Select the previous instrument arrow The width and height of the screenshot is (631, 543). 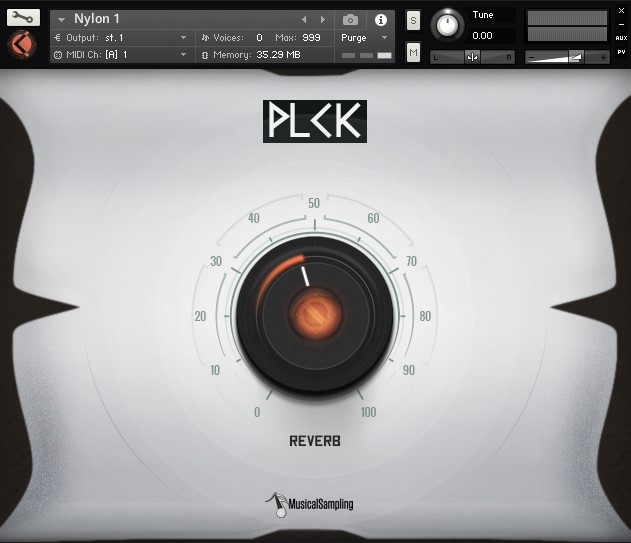[x=305, y=20]
